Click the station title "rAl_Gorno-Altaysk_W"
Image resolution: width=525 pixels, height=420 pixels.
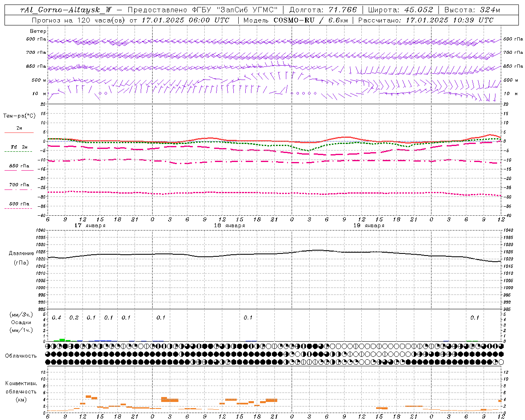(66, 10)
